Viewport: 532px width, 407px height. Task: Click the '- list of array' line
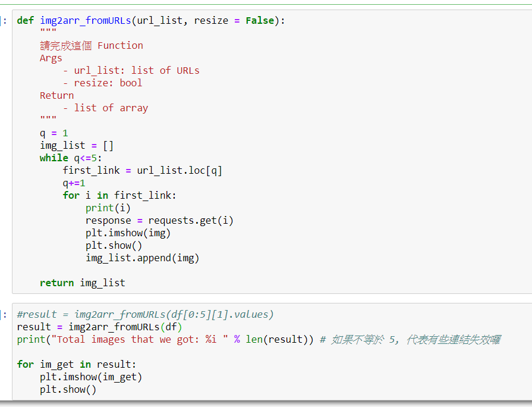tap(106, 108)
